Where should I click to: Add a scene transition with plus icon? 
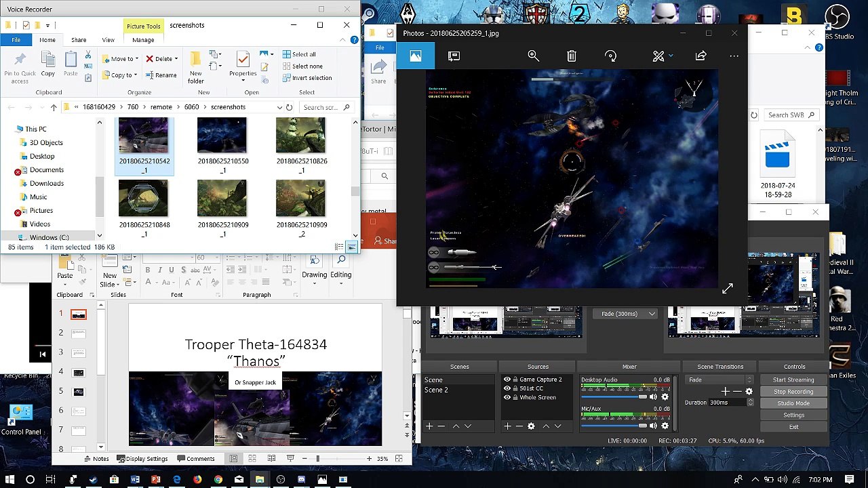[x=725, y=391]
